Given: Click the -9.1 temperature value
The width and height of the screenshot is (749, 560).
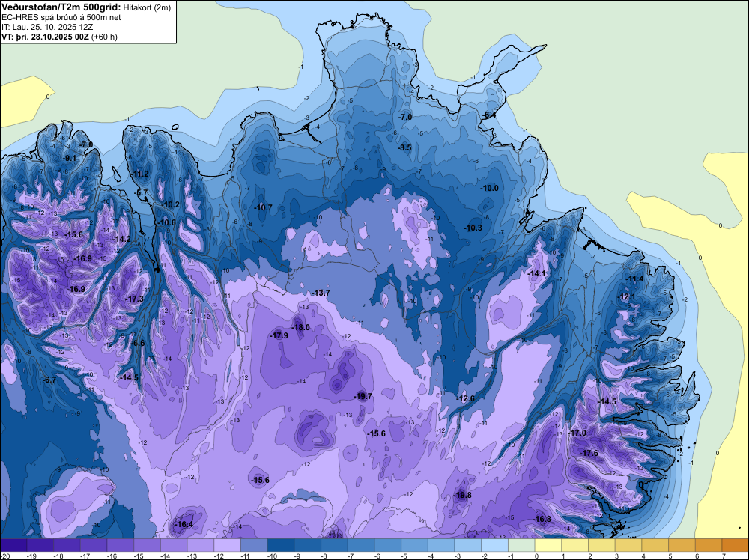Looking at the screenshot, I should tap(70, 158).
